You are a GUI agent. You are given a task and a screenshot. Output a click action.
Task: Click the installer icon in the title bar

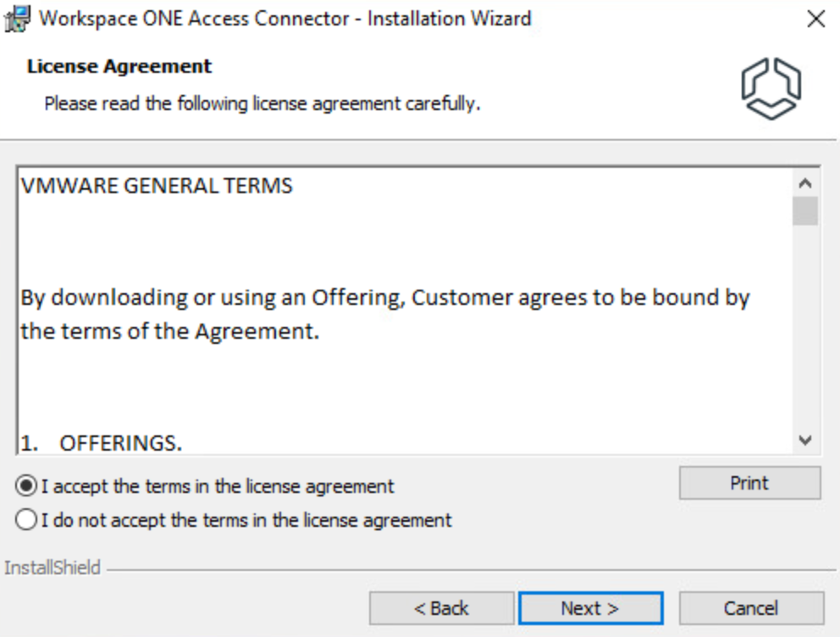(17, 19)
